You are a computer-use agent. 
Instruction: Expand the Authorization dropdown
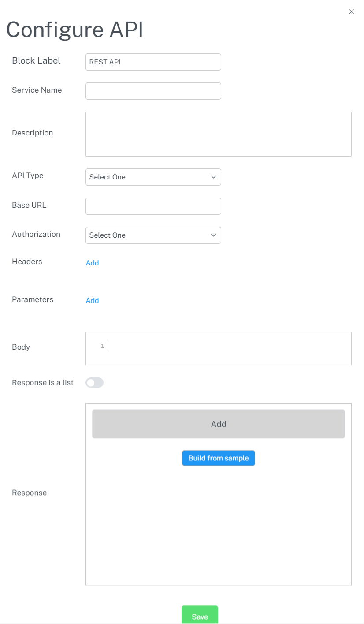(153, 235)
